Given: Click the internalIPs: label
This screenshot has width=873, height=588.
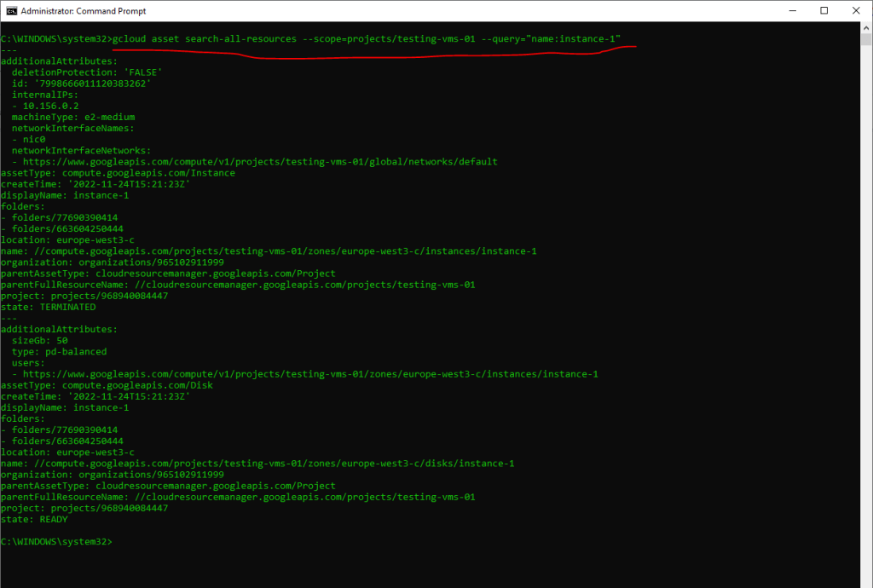Looking at the screenshot, I should click(45, 95).
